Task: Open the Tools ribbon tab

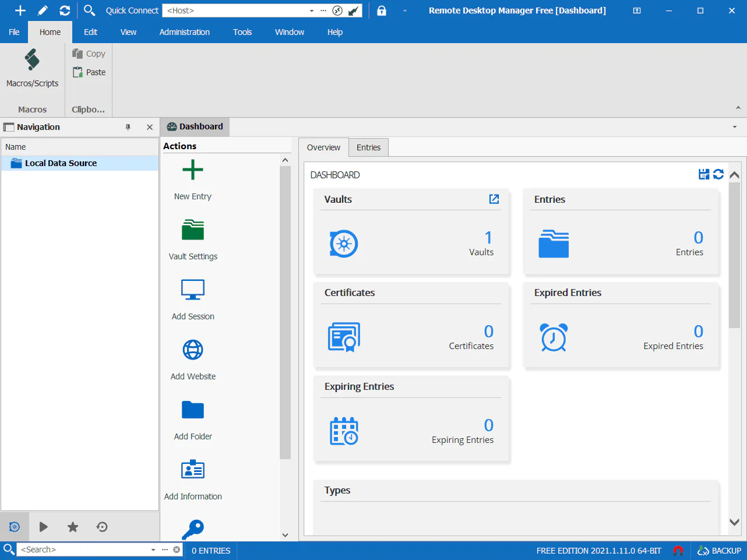Action: [x=242, y=32]
